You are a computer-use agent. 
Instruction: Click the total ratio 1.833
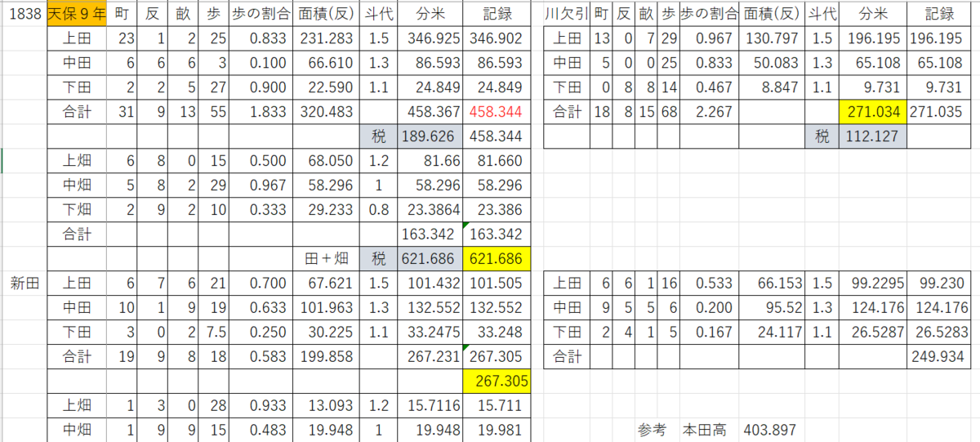pyautogui.click(x=259, y=111)
